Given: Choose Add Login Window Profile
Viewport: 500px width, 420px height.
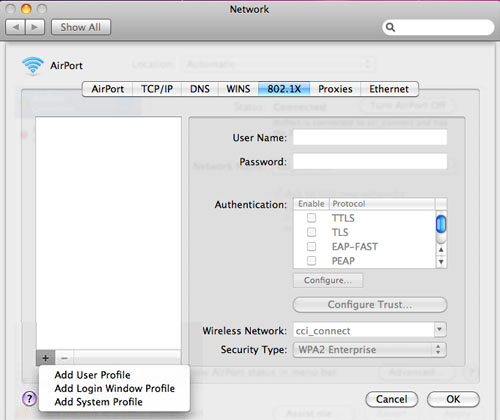Looking at the screenshot, I should [114, 389].
